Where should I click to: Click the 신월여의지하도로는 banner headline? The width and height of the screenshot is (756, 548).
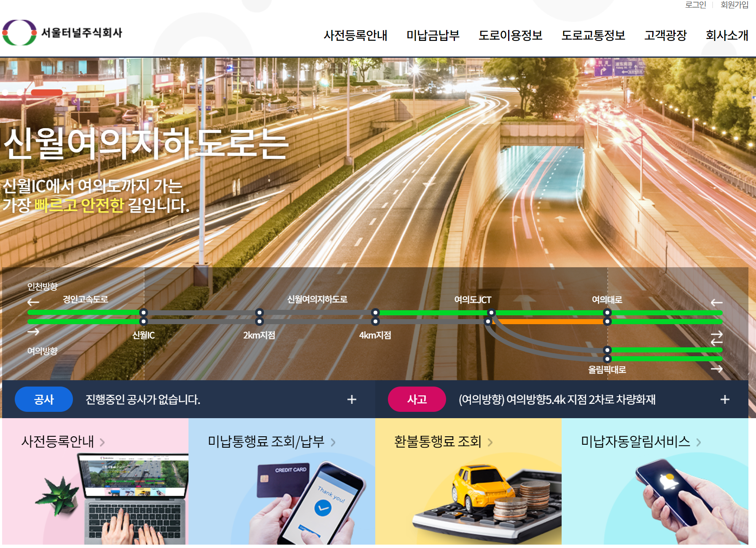click(x=146, y=144)
